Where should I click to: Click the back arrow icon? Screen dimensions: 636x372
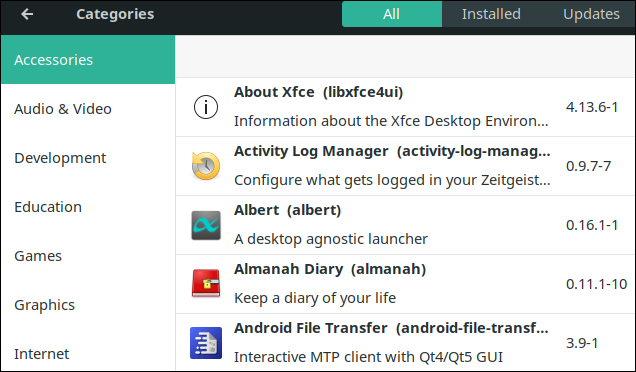coord(27,14)
